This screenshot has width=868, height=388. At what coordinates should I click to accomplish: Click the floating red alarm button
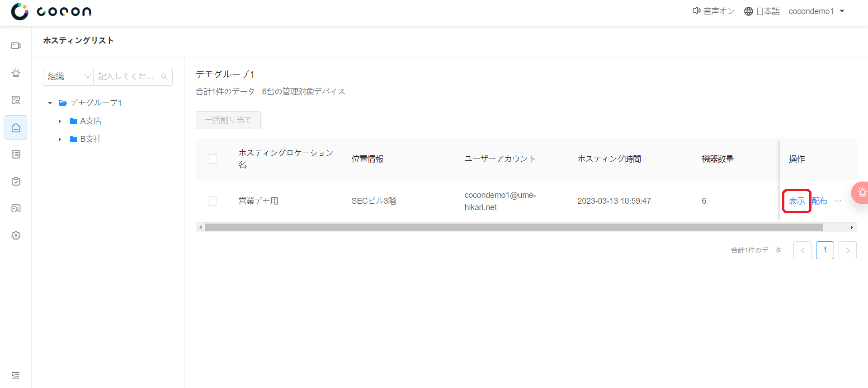pos(860,193)
